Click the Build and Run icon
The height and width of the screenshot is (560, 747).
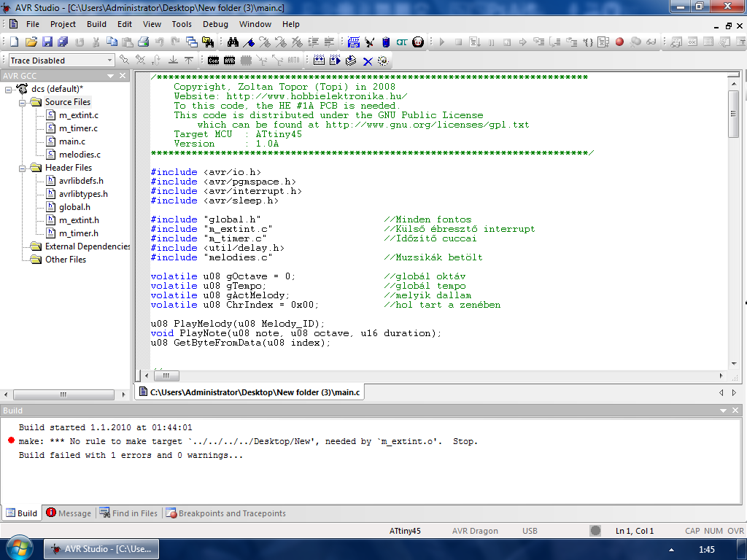[335, 60]
